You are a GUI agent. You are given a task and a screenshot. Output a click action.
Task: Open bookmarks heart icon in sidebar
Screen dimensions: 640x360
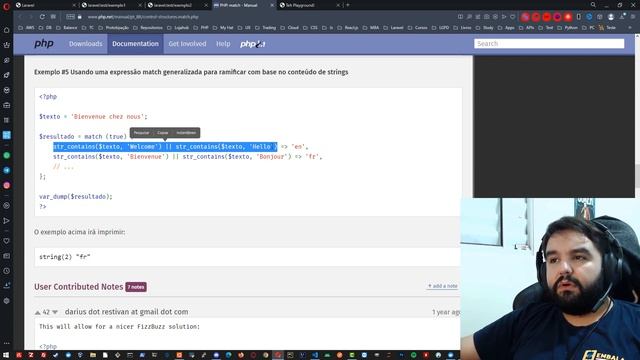point(7,241)
